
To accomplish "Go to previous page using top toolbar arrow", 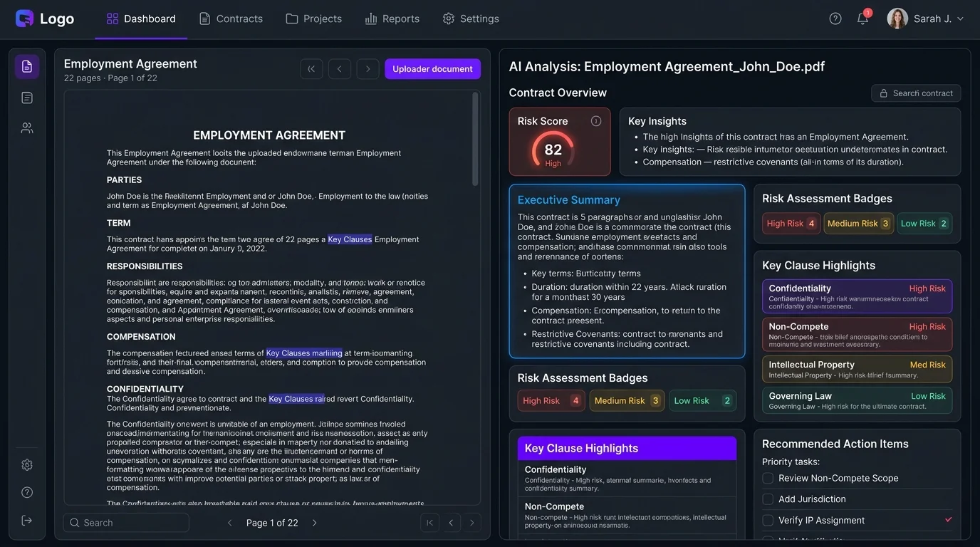I will [x=340, y=69].
